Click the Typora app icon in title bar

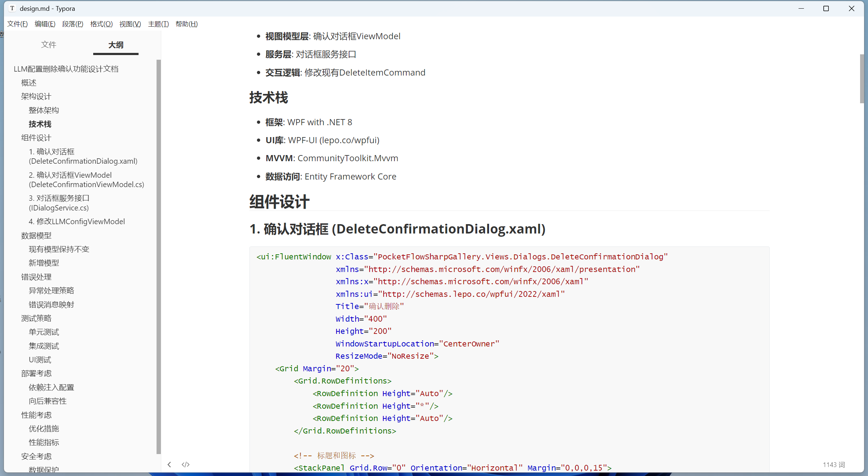coord(12,8)
